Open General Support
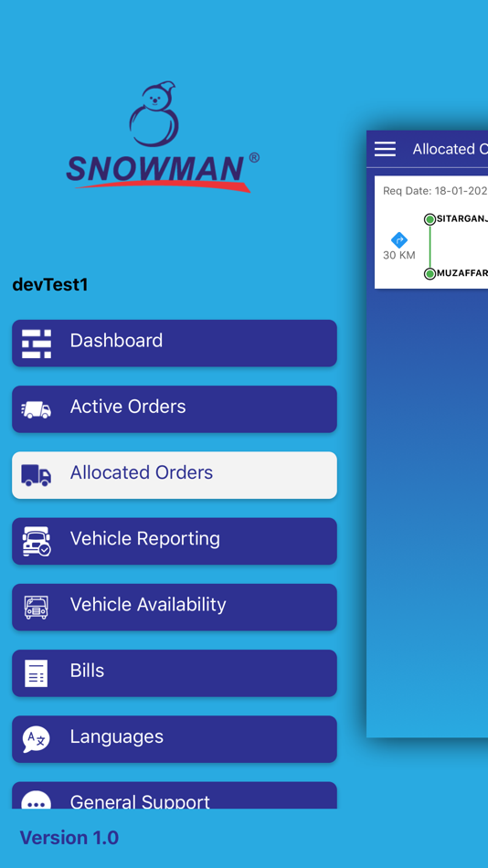488x868 pixels. point(175,796)
